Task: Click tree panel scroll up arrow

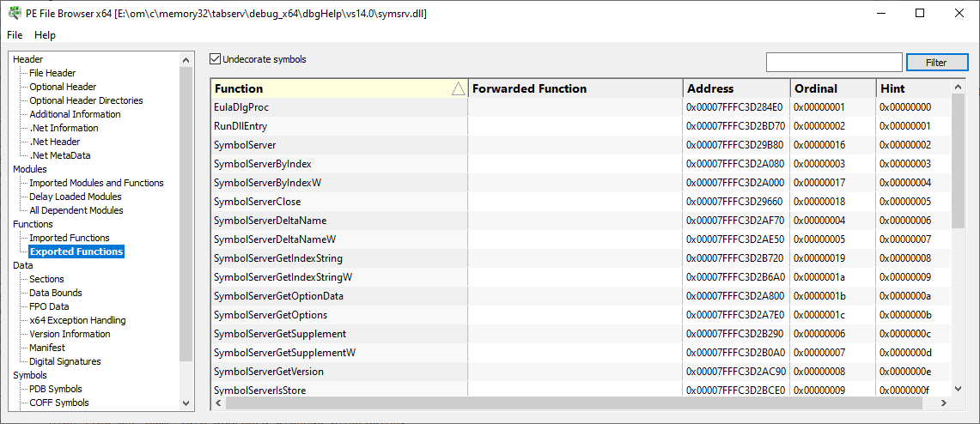Action: [x=186, y=60]
